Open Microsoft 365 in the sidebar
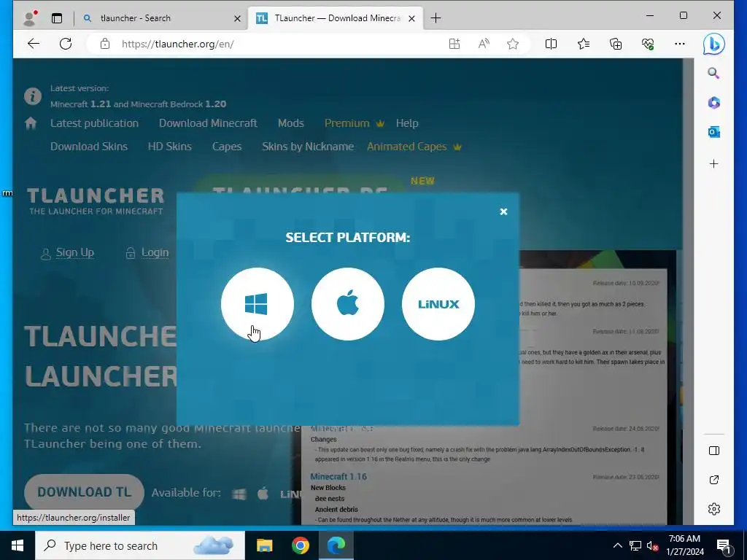 (713, 102)
